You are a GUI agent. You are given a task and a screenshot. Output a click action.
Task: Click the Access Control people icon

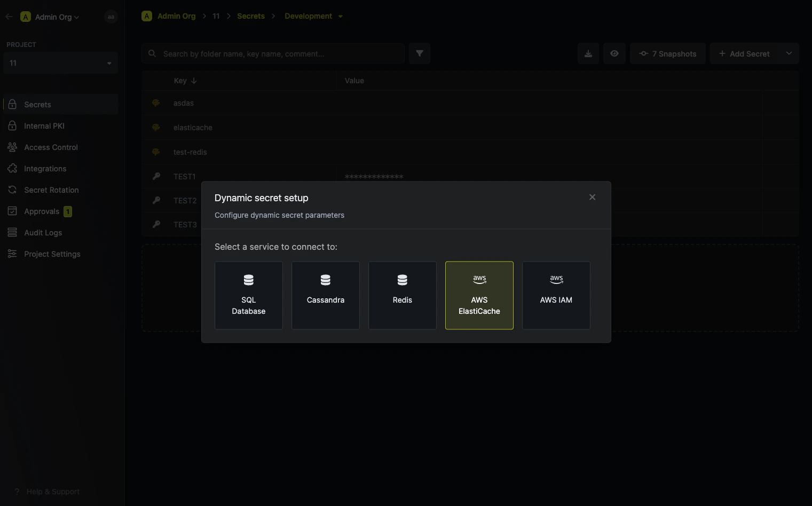pos(12,147)
